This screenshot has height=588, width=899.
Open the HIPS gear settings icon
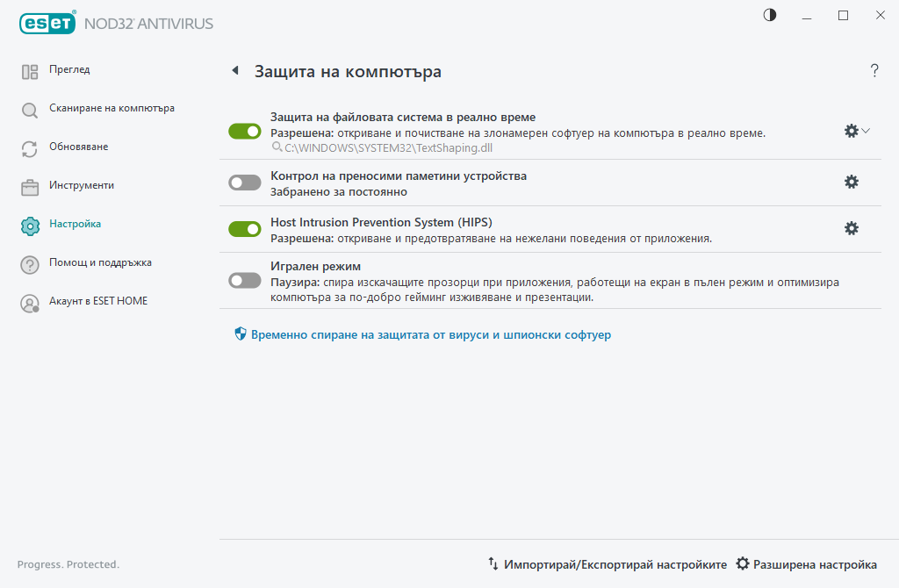point(851,228)
